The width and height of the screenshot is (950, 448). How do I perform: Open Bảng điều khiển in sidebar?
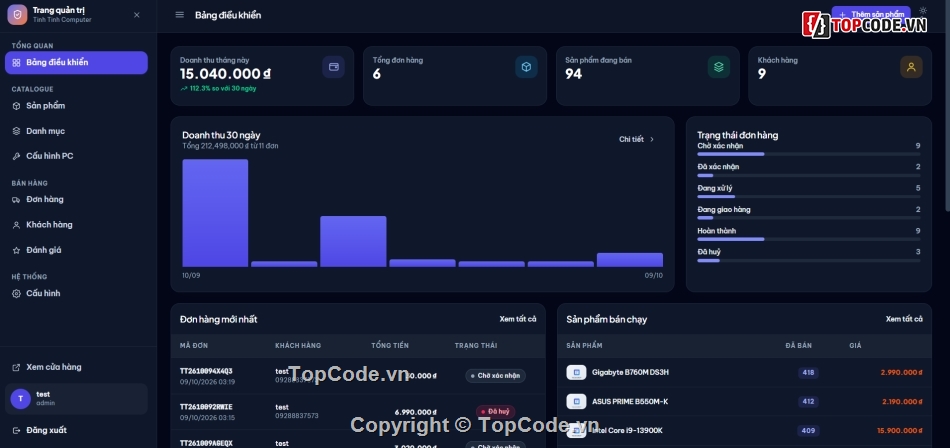76,62
